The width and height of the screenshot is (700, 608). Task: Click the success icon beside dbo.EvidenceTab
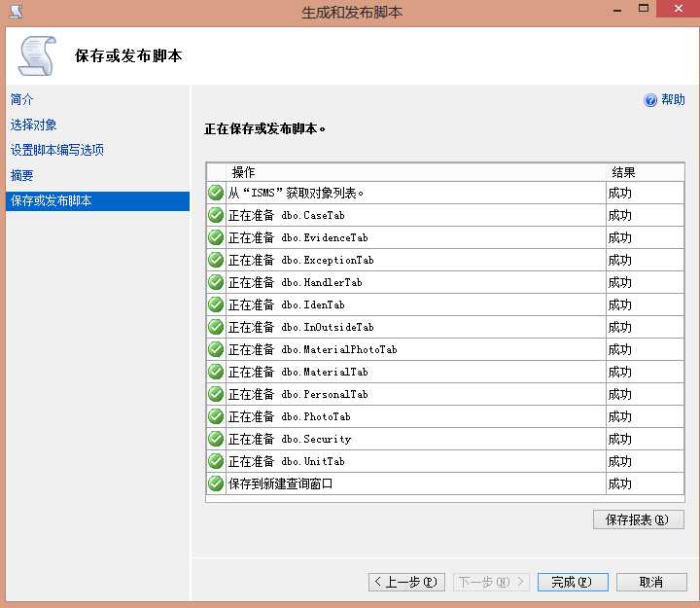click(216, 237)
